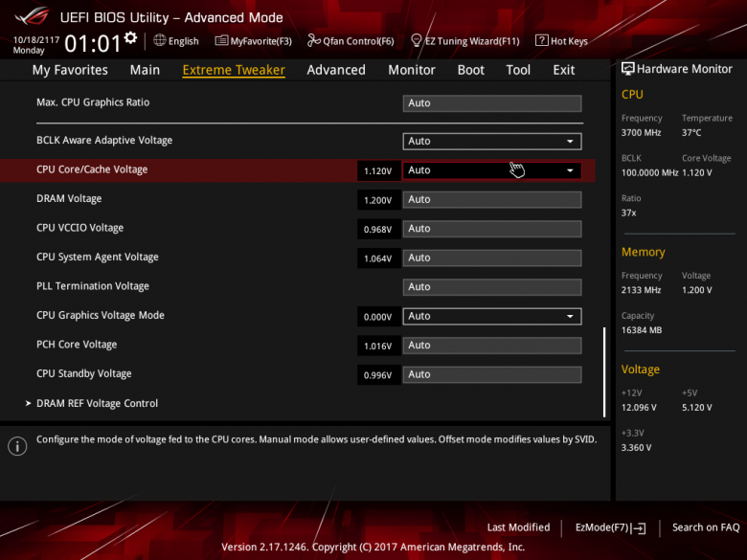The height and width of the screenshot is (560, 747).
Task: Switch to My Favorites tab
Action: [70, 70]
